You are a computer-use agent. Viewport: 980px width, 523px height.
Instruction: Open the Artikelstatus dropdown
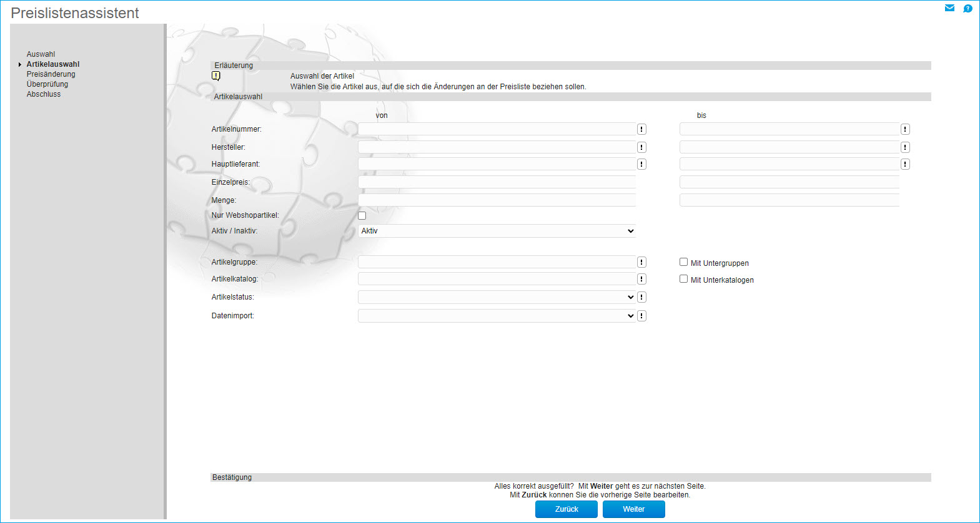497,297
